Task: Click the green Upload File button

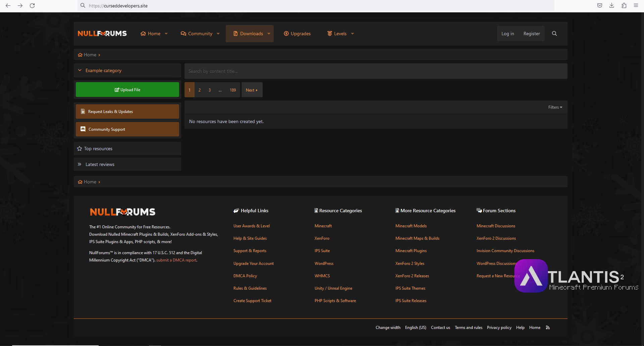Action: pos(127,90)
